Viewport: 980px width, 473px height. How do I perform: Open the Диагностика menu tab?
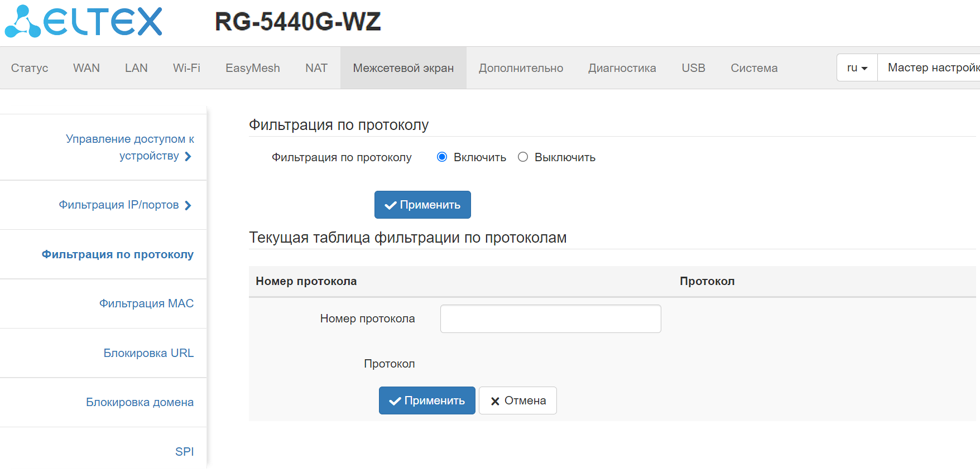click(622, 68)
